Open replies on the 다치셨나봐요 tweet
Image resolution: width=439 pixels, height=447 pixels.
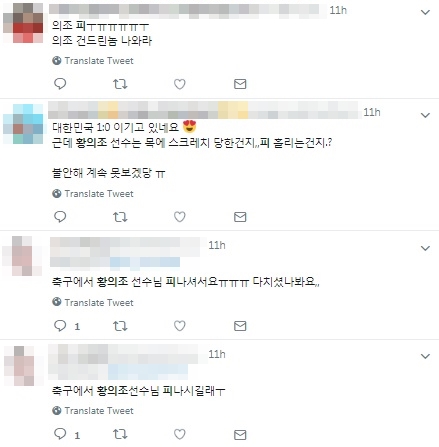[x=60, y=326]
